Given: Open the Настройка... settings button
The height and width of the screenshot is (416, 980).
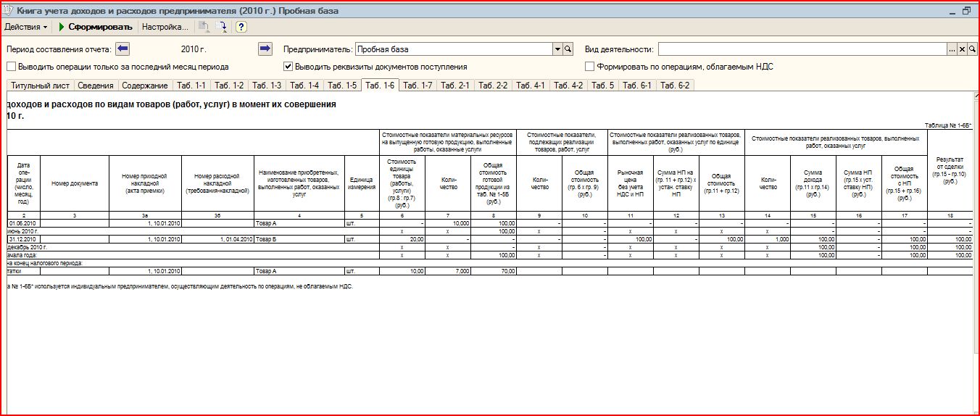Looking at the screenshot, I should pyautogui.click(x=165, y=27).
